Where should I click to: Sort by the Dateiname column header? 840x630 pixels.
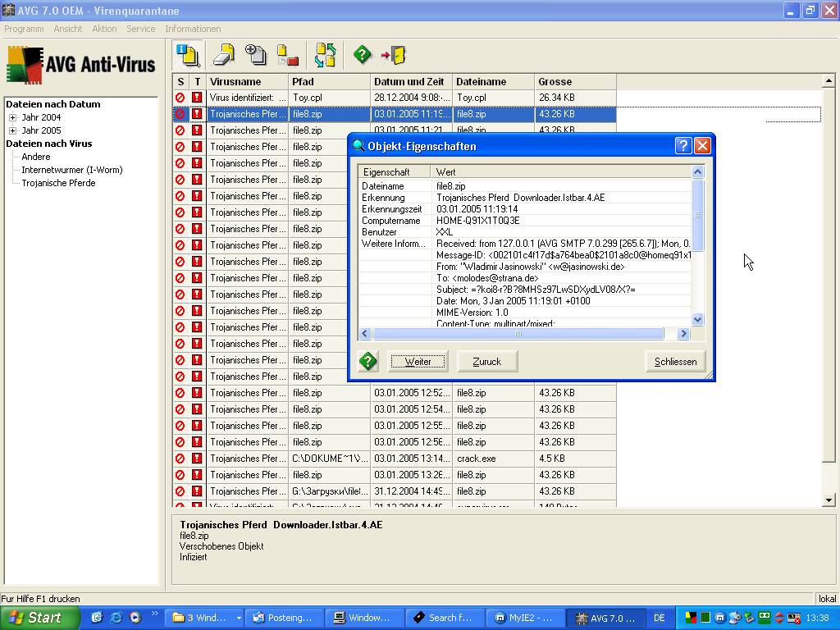(493, 82)
